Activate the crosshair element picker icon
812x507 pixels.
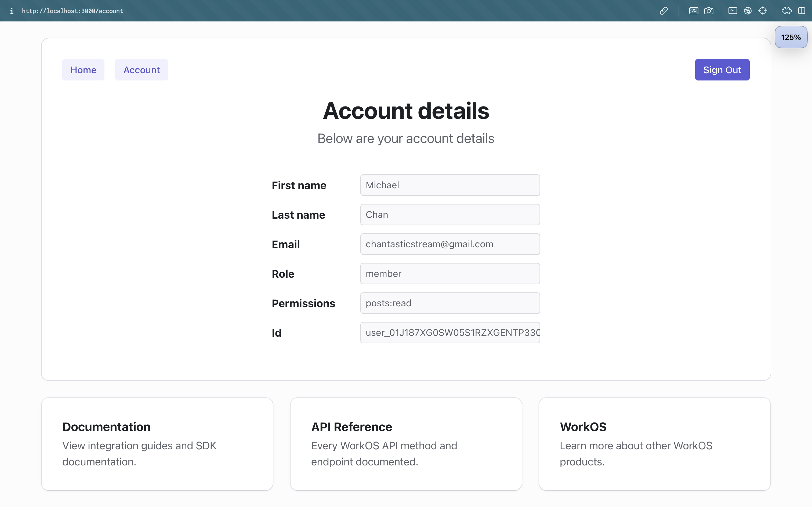tap(764, 11)
